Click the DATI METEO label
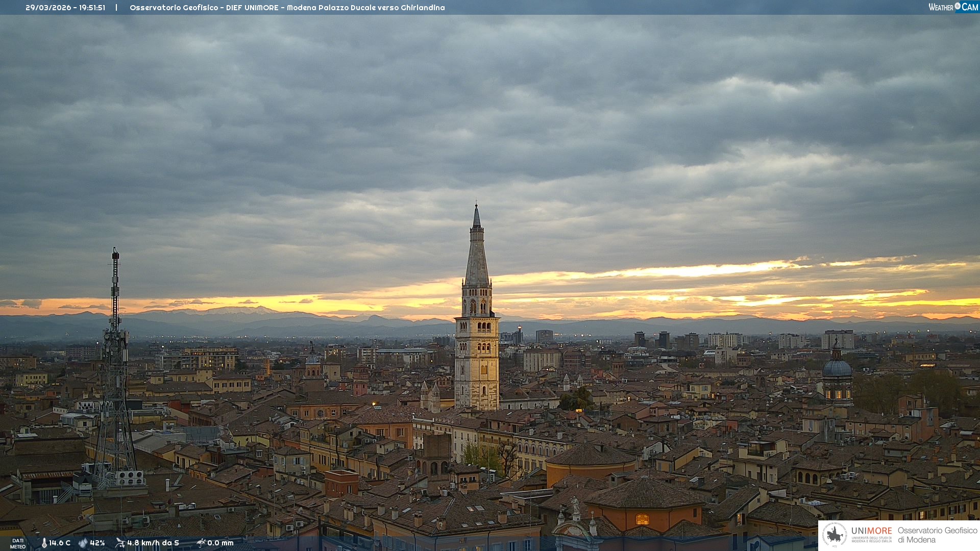The width and height of the screenshot is (980, 551). coord(18,543)
